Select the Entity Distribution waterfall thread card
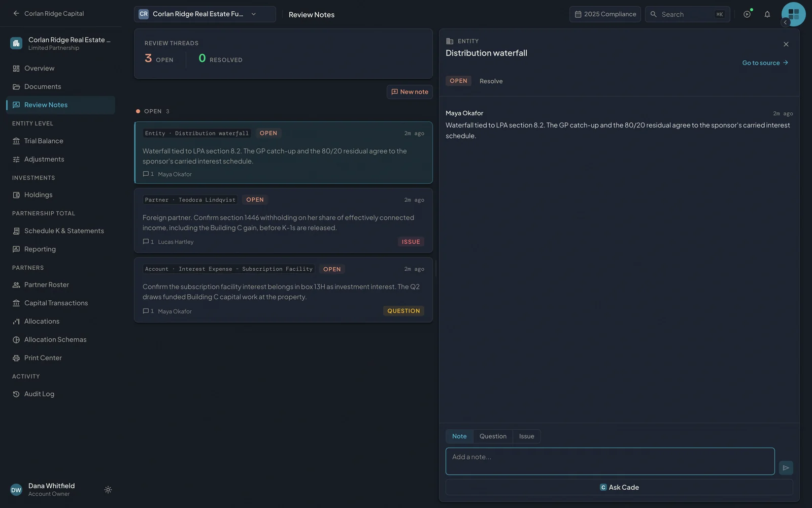812x508 pixels. pos(283,152)
